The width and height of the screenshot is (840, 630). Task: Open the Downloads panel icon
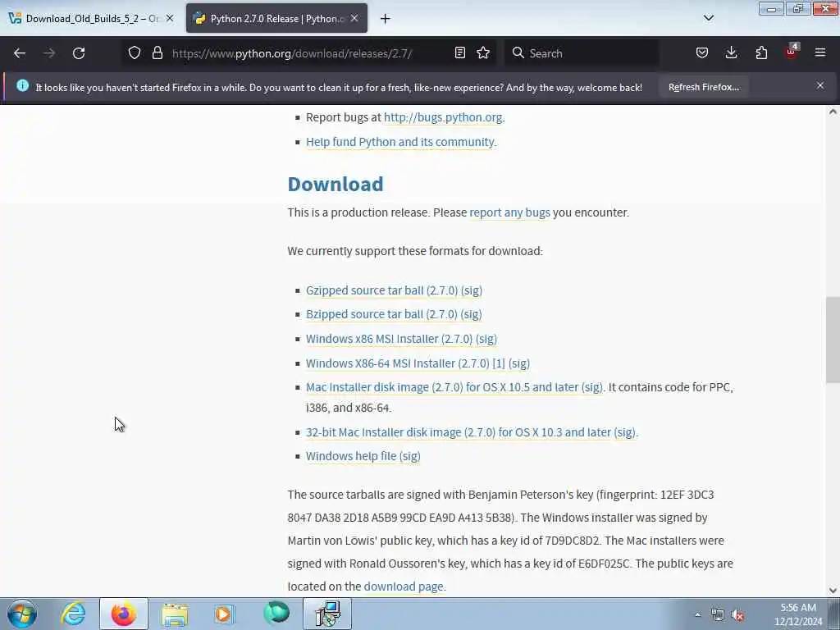(x=731, y=53)
